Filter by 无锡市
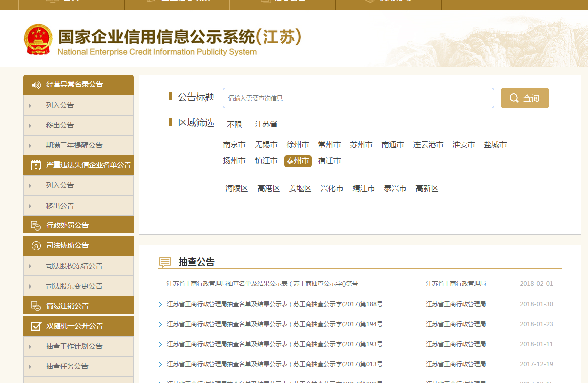588x383 pixels. [266, 145]
